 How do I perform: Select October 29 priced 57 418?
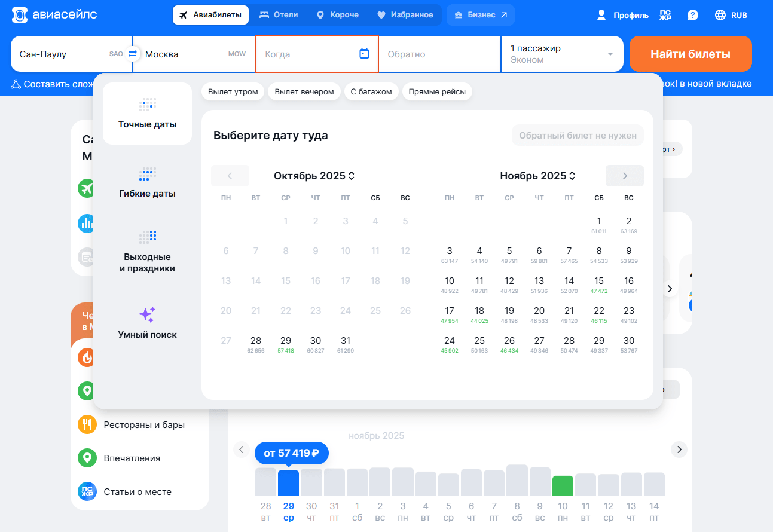(286, 344)
